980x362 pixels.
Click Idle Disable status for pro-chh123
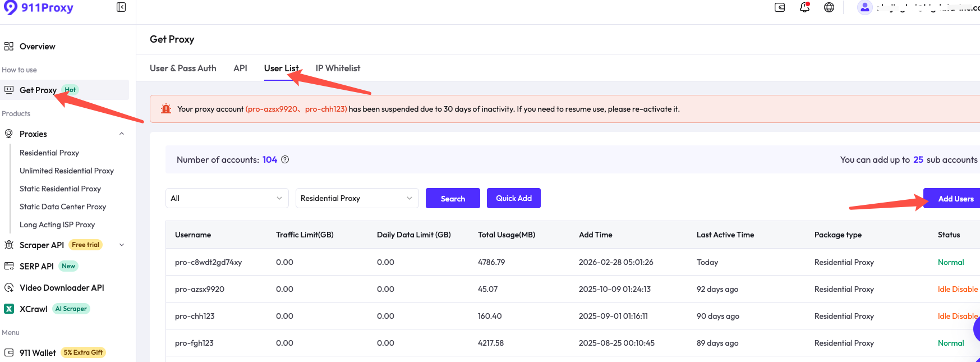coord(958,316)
